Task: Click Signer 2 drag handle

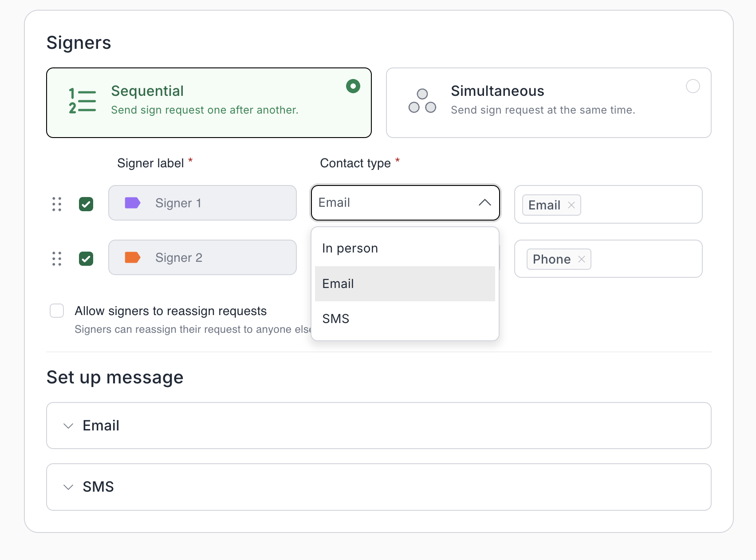Action: (57, 259)
